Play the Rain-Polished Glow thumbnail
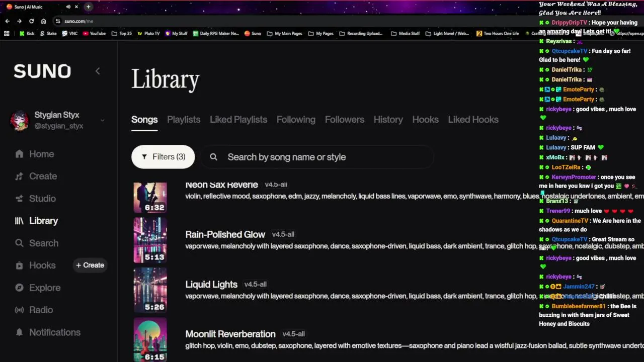This screenshot has width=644, height=362. 150,240
